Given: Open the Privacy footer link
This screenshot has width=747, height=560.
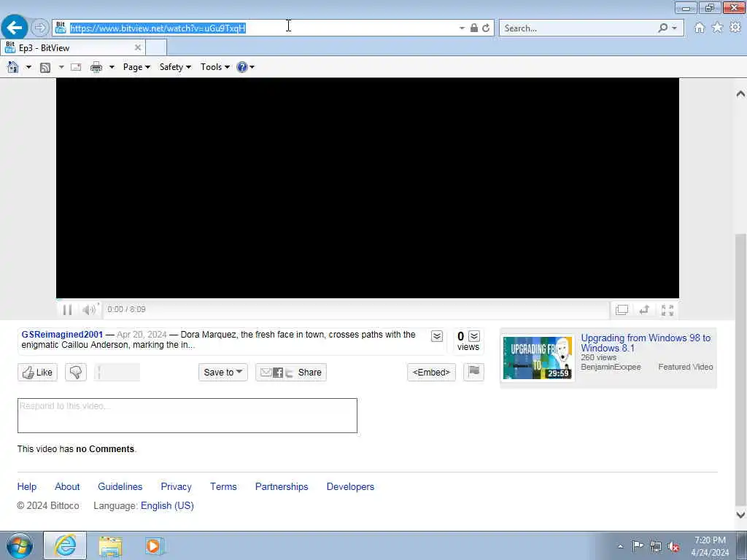Looking at the screenshot, I should click(x=177, y=486).
